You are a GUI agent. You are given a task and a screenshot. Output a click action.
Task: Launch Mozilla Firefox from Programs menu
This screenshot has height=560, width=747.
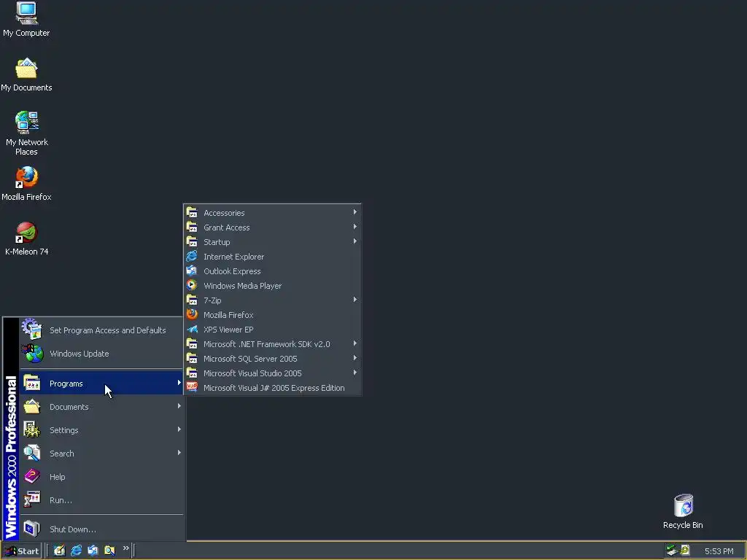(272, 315)
